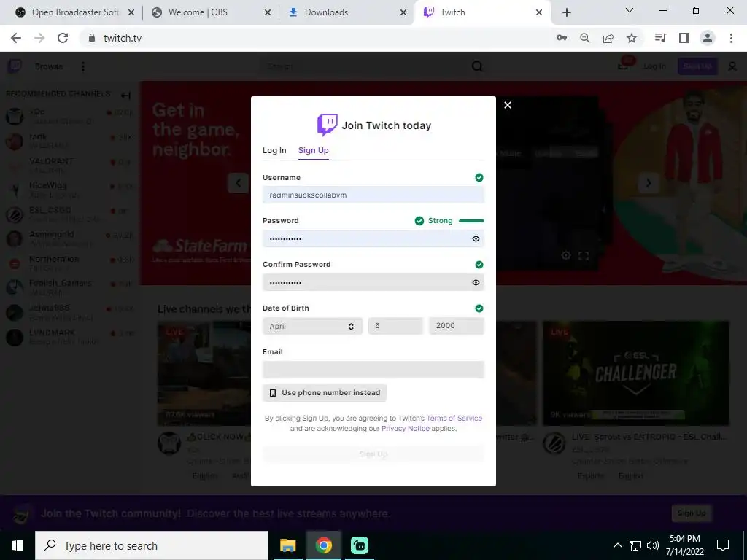Click the Twitch home logo
The width and height of the screenshot is (747, 560).
pyautogui.click(x=15, y=66)
